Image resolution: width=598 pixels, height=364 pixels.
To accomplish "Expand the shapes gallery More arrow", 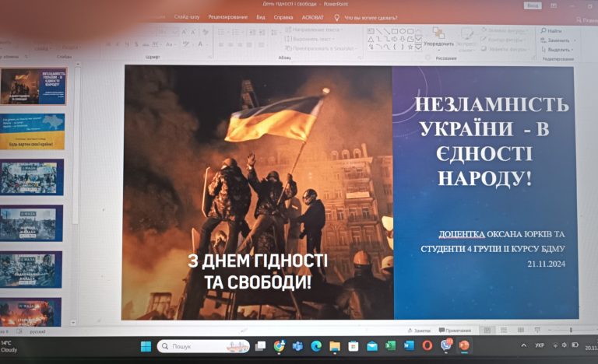I will point(419,46).
